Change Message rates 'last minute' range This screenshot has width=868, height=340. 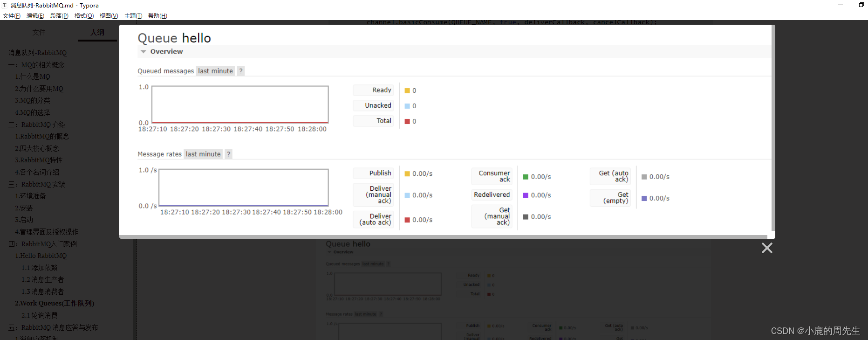coord(203,154)
